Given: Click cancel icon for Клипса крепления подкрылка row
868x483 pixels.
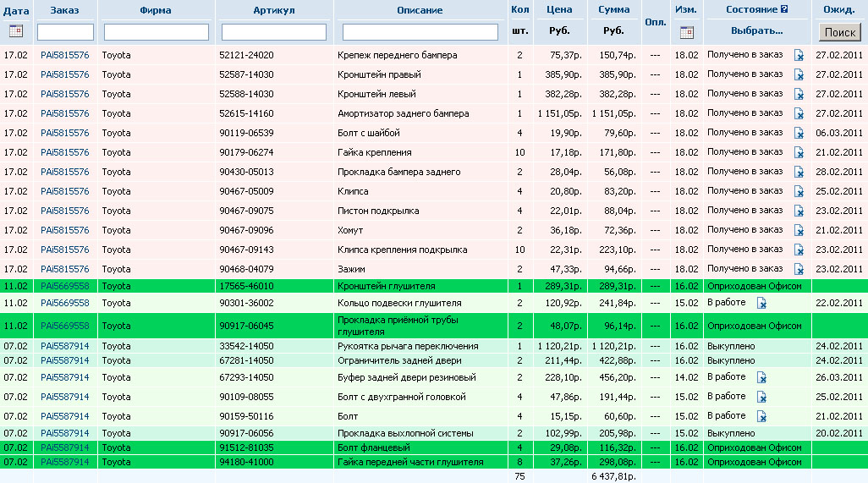Looking at the screenshot, I should click(x=799, y=250).
